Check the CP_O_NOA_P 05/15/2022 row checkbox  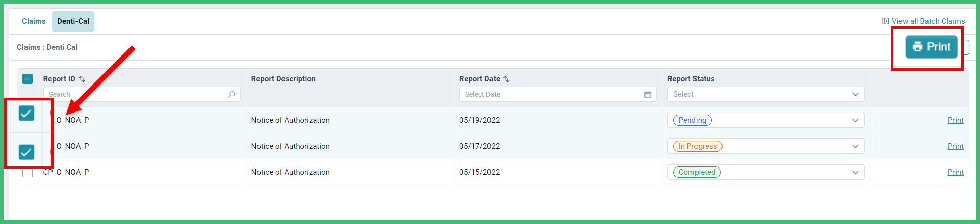(x=28, y=173)
